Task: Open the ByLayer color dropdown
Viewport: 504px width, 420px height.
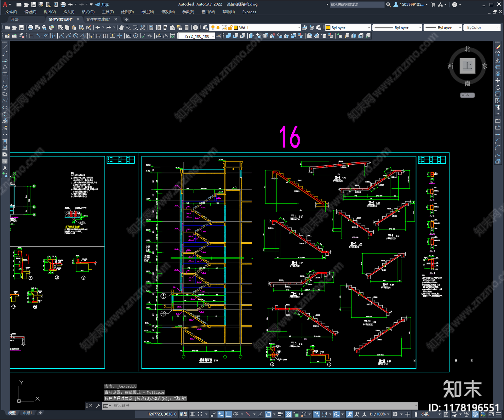Action: click(x=369, y=28)
